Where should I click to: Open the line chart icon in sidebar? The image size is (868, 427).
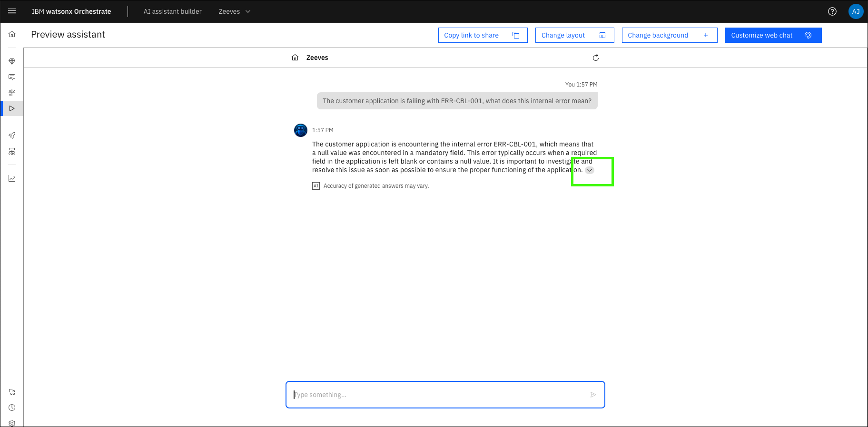(x=12, y=178)
